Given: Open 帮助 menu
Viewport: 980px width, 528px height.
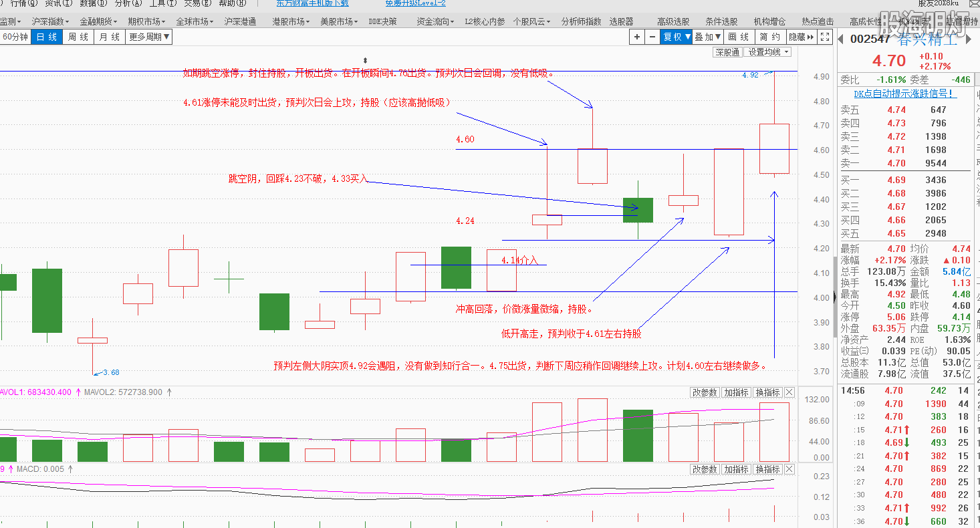Looking at the screenshot, I should [232, 3].
